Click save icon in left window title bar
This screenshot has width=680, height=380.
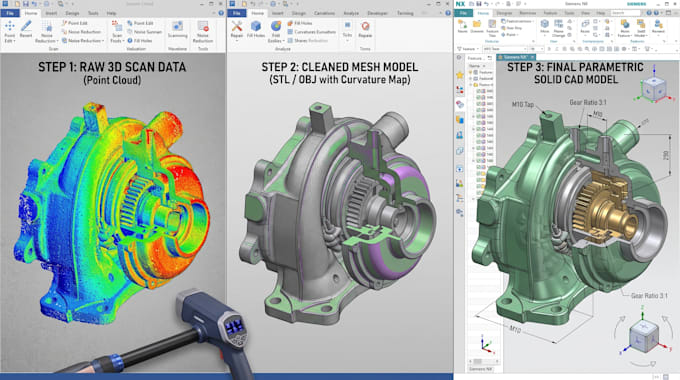[26, 4]
